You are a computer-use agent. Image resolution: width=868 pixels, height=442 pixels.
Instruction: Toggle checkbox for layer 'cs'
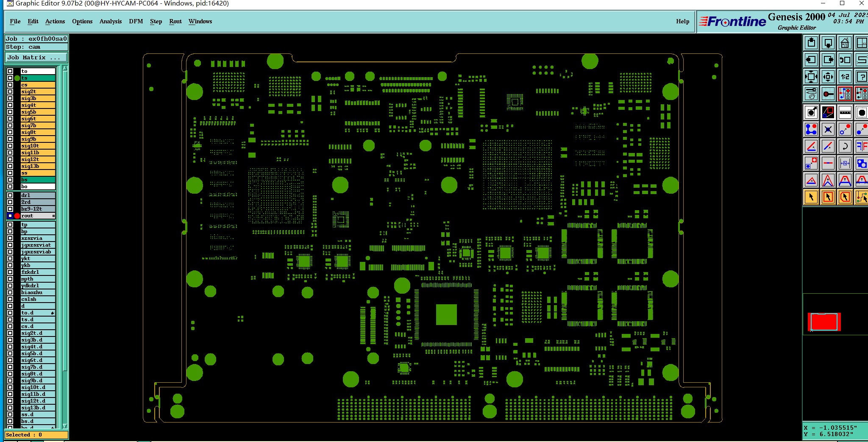coord(10,85)
